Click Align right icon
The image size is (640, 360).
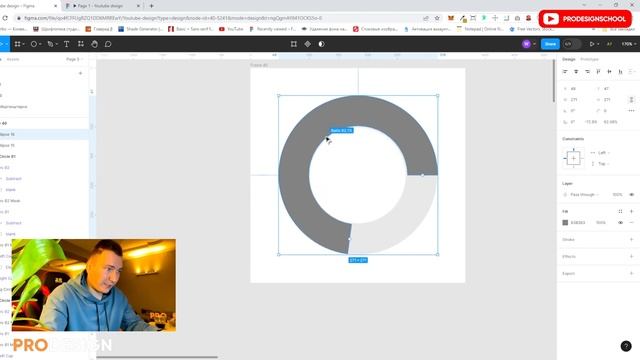tap(587, 72)
